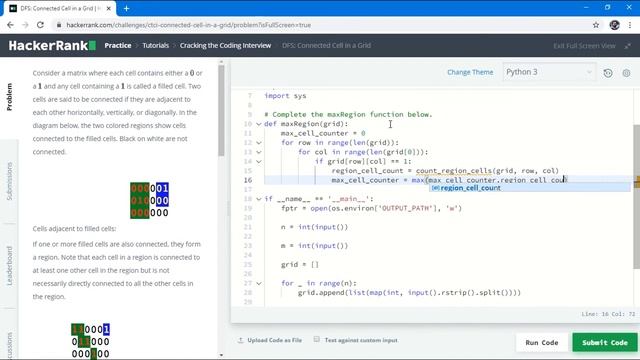Go forward with browser forward arrow
The image size is (640, 360).
(x=25, y=25)
